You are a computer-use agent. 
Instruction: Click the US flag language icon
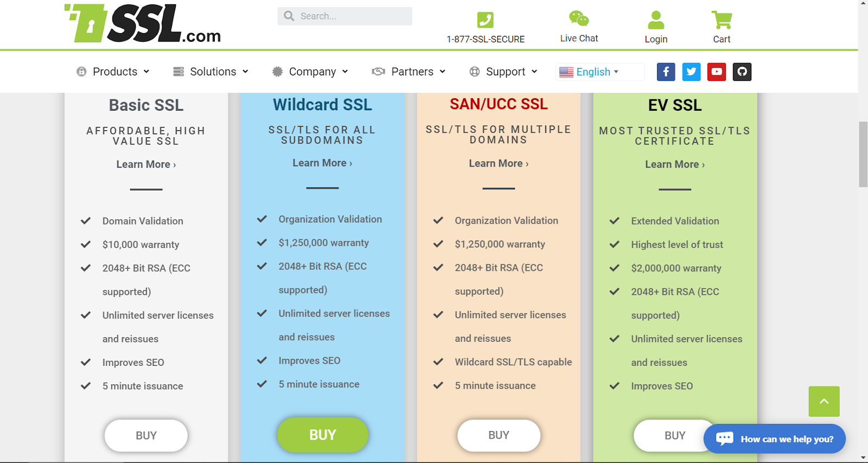pos(566,72)
